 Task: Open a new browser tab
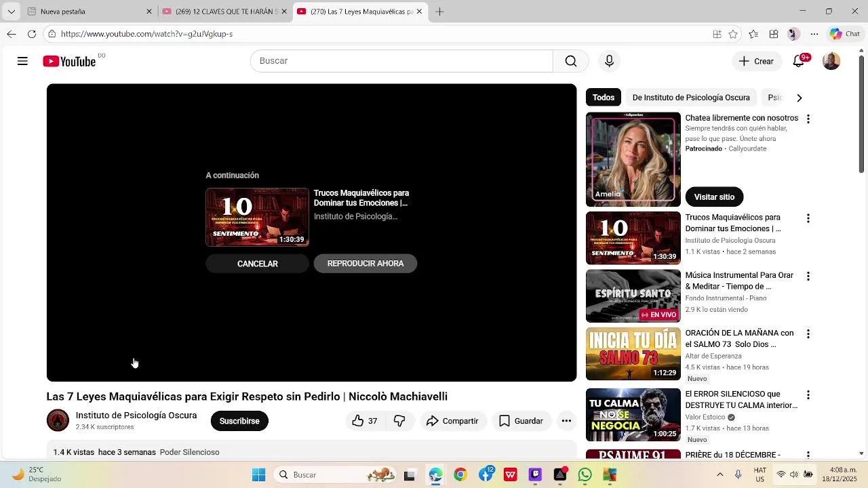coord(439,12)
